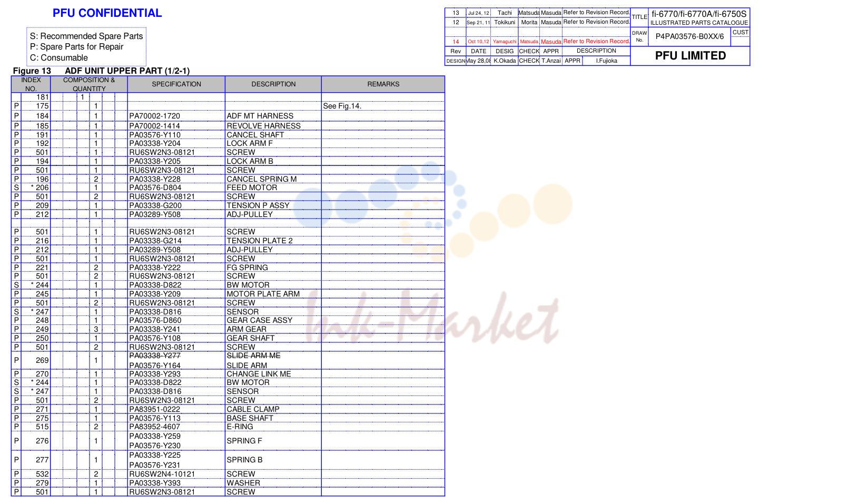Select 'LOCK ARM B' description
The height and width of the screenshot is (504, 868).
coord(250,161)
